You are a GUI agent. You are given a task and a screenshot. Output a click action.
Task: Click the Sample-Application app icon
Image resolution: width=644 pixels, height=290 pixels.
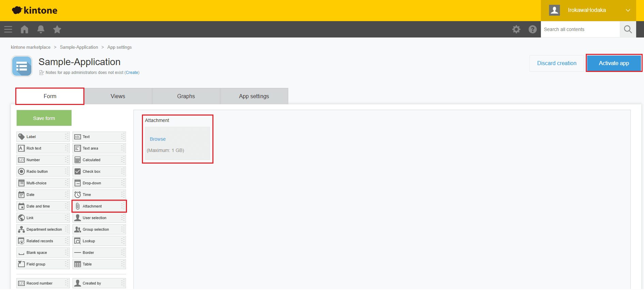(22, 66)
